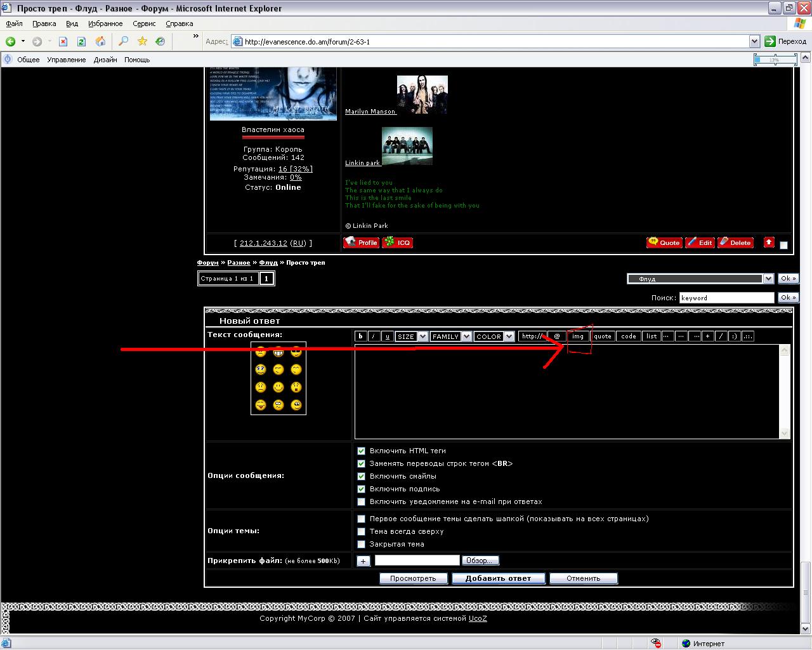Insert a quote tag with the quote button
This screenshot has height=650, width=812.
[603, 336]
